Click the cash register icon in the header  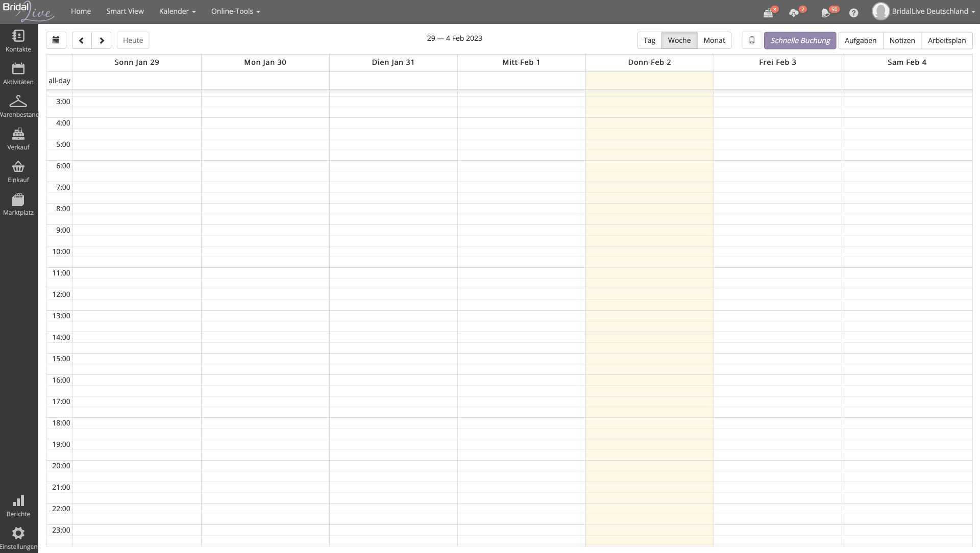point(769,11)
